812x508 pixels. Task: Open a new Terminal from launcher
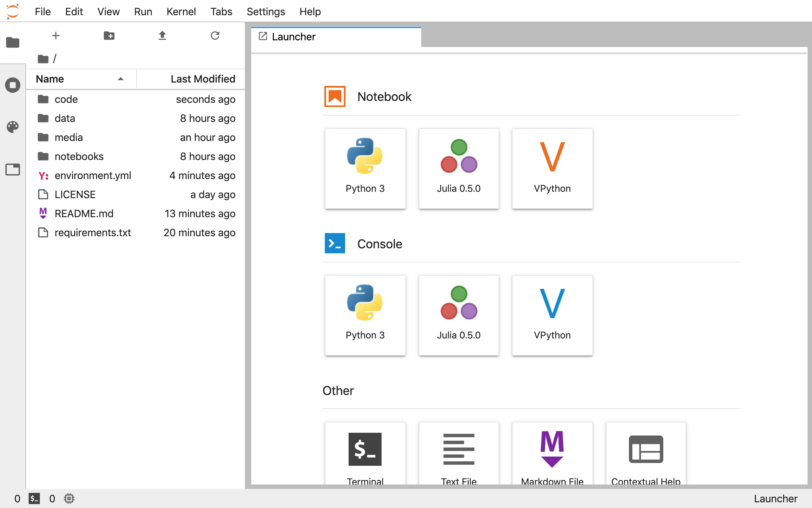365,453
